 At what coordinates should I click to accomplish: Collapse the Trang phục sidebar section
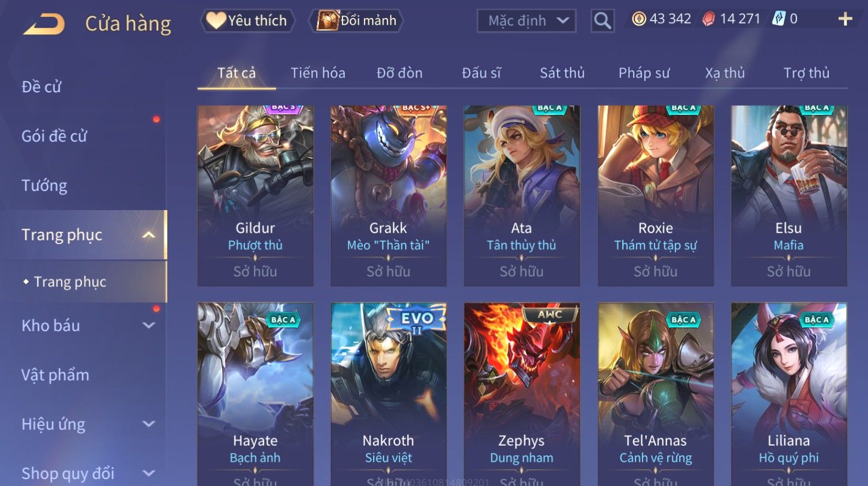click(149, 235)
